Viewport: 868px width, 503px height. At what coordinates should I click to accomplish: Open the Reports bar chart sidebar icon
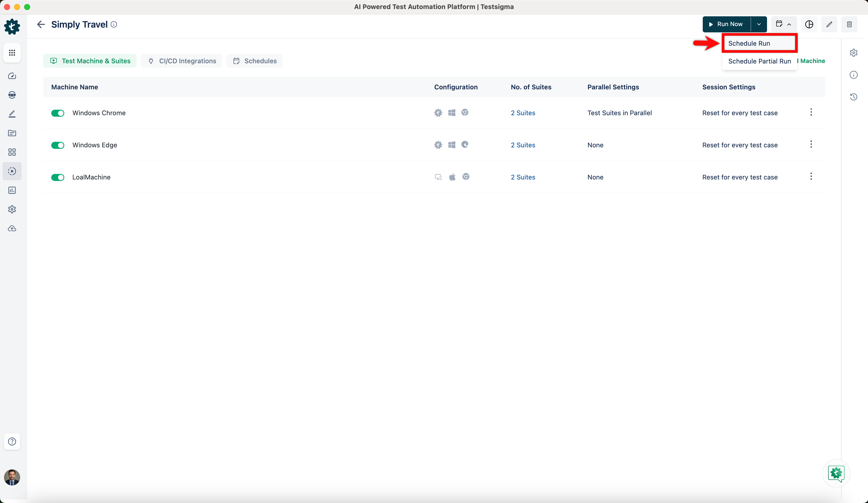coord(12,191)
